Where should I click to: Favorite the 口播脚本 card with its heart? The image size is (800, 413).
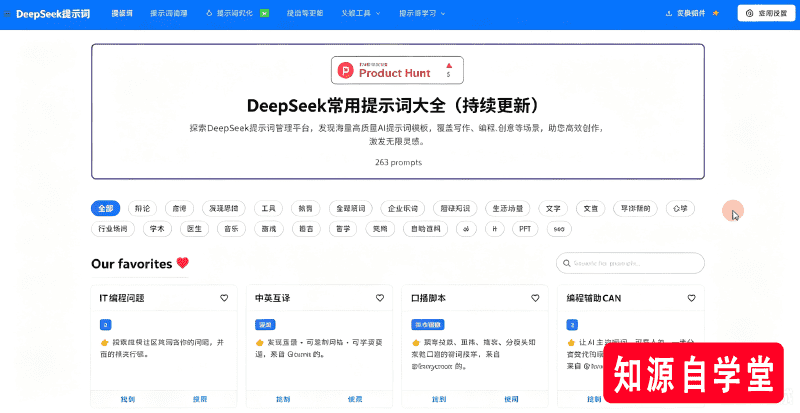[535, 298]
